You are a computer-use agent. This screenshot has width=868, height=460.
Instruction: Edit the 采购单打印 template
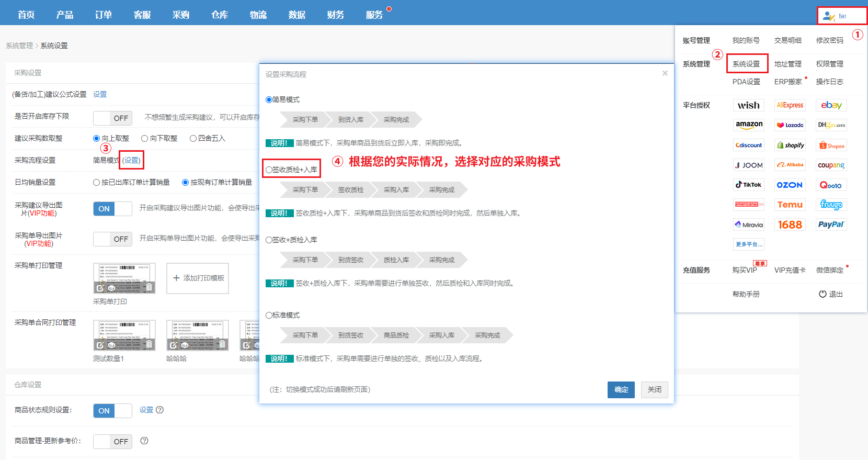[100, 288]
